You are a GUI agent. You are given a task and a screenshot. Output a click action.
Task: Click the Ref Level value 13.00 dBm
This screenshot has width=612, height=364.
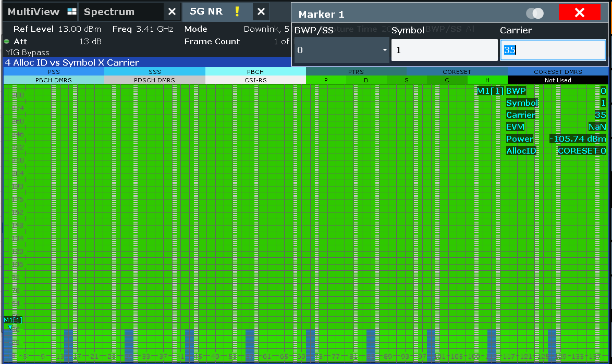click(x=80, y=29)
